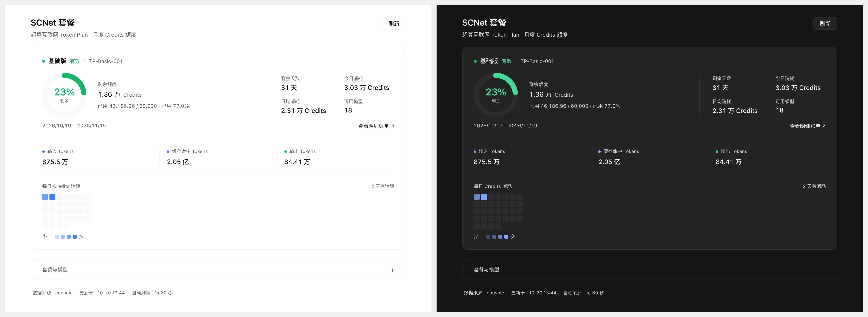Click TP-Basic-001 plan ID in light panel
868x317 pixels.
(106, 61)
